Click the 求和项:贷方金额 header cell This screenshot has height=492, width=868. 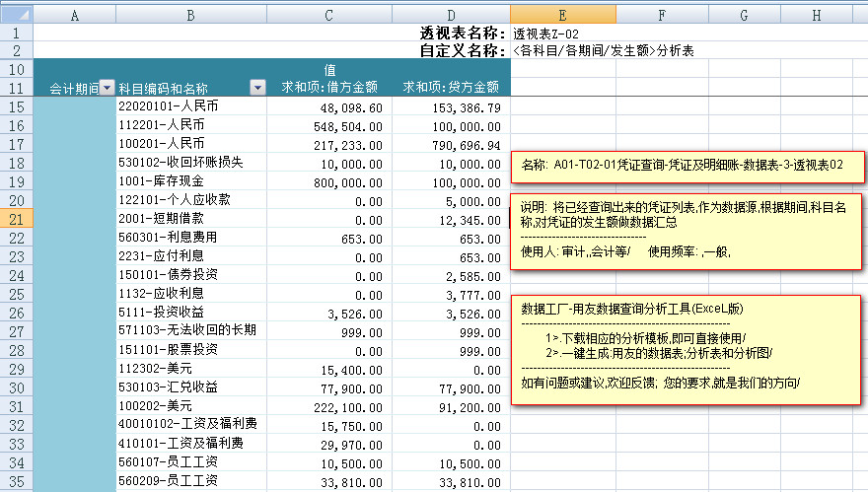pyautogui.click(x=450, y=88)
